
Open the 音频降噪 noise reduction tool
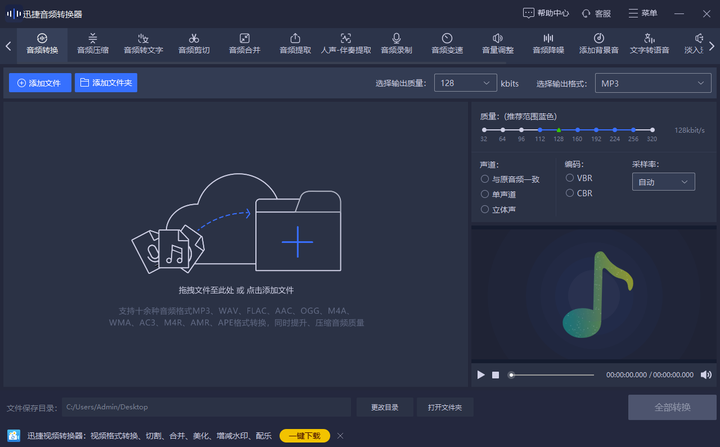point(548,44)
